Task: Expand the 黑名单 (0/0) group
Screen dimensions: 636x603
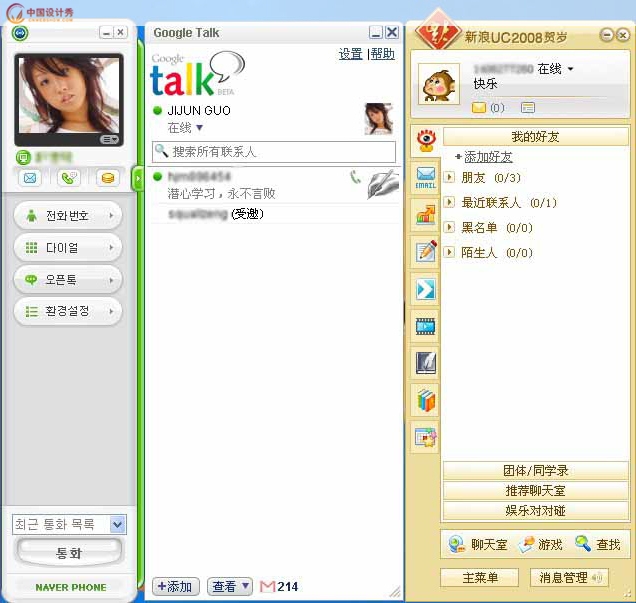Action: [449, 227]
